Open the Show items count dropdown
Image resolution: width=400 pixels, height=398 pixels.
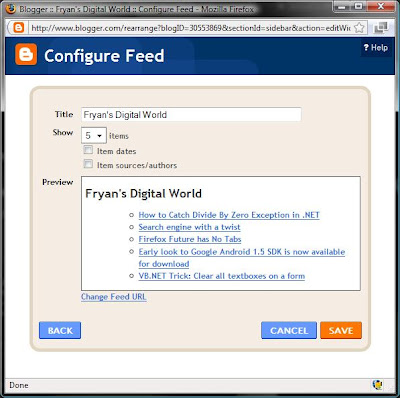[x=94, y=135]
